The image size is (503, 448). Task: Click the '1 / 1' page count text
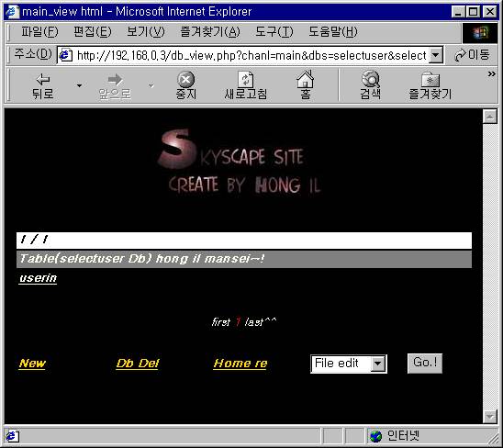pyautogui.click(x=34, y=240)
